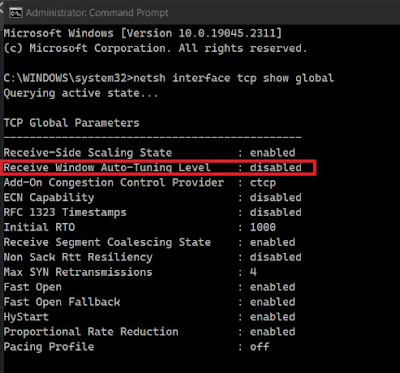Click the enabled value of Receive-Side Scaling State
This screenshot has height=373, width=400.
(273, 153)
